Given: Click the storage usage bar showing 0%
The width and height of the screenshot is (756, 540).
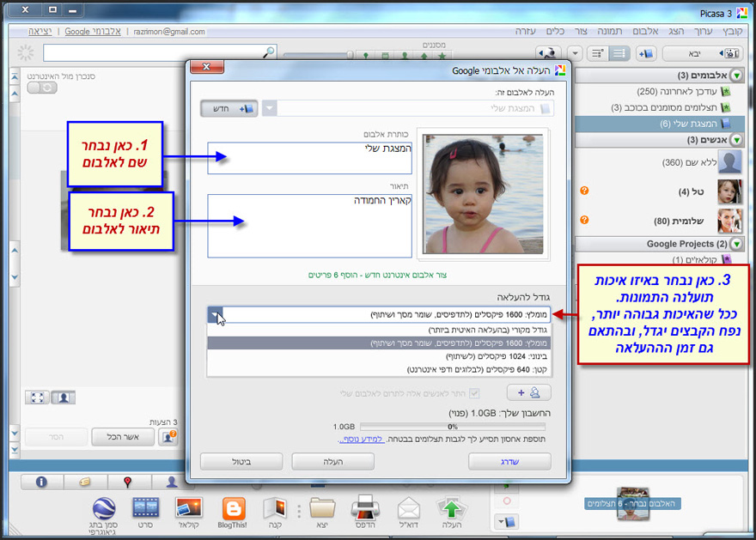Looking at the screenshot, I should [x=452, y=427].
